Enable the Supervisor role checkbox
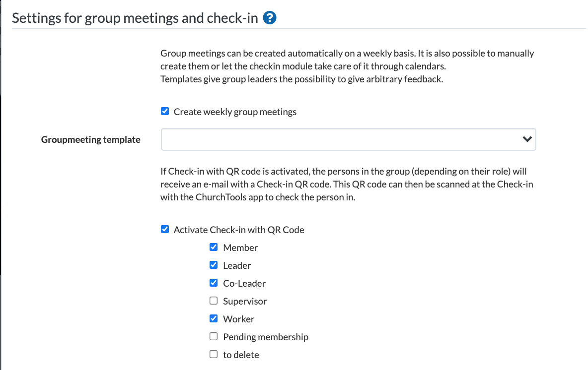The image size is (588, 370). 214,301
